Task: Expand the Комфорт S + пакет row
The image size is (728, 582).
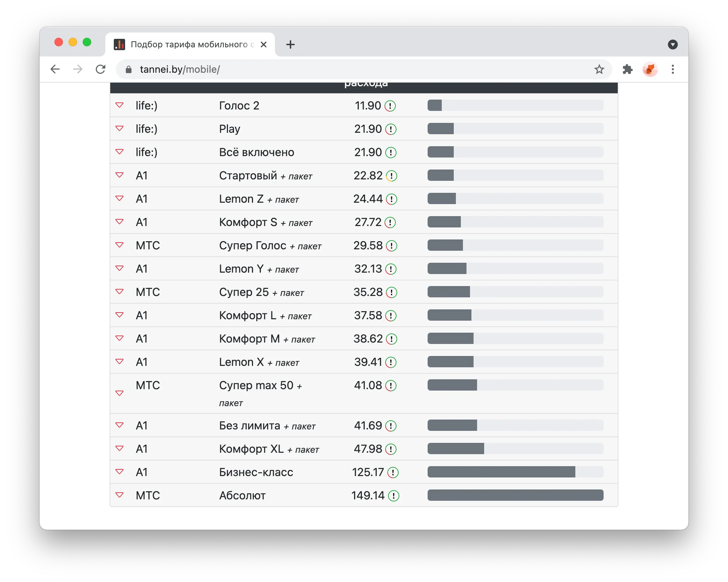Action: point(119,221)
